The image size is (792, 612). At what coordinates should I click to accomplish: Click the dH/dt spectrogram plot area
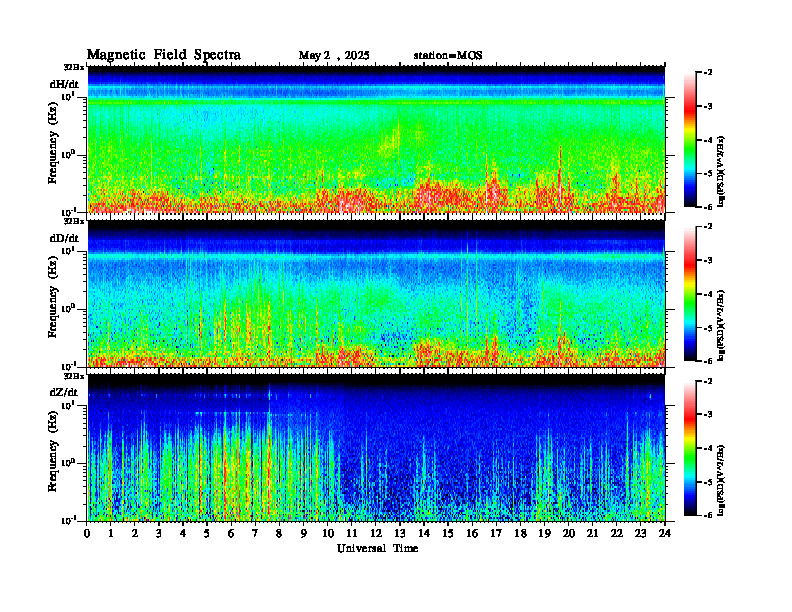point(376,139)
